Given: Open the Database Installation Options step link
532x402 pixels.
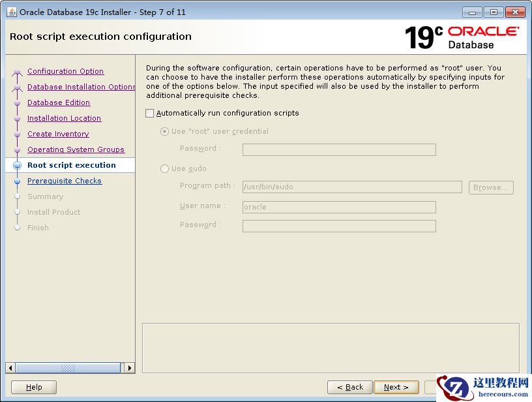Looking at the screenshot, I should click(x=81, y=87).
